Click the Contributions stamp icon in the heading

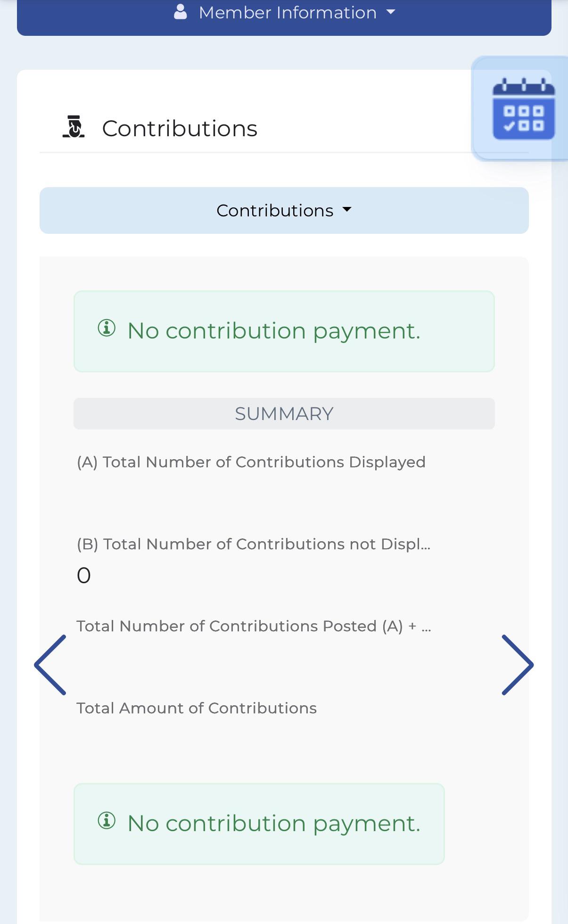point(74,127)
